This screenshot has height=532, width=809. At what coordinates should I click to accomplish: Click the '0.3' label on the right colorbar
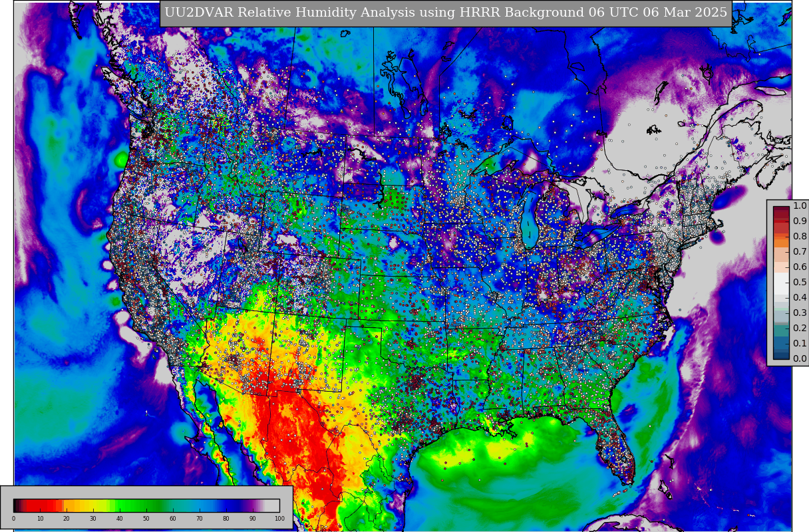(800, 313)
